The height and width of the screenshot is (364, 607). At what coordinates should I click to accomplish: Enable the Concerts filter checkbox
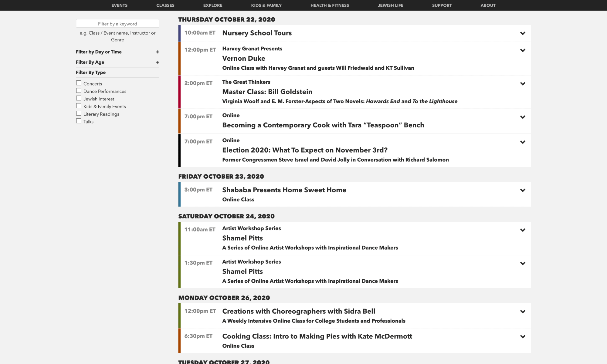79,82
